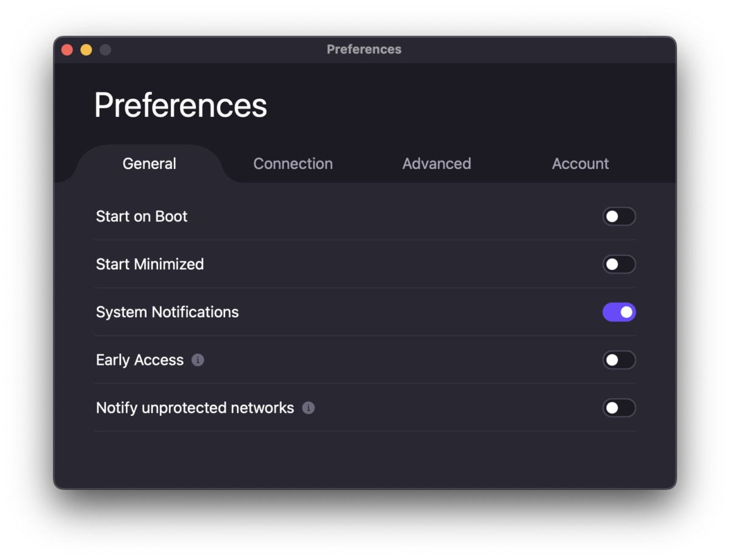The height and width of the screenshot is (560, 730).
Task: Turn on the Start Minimized switch
Action: (619, 264)
